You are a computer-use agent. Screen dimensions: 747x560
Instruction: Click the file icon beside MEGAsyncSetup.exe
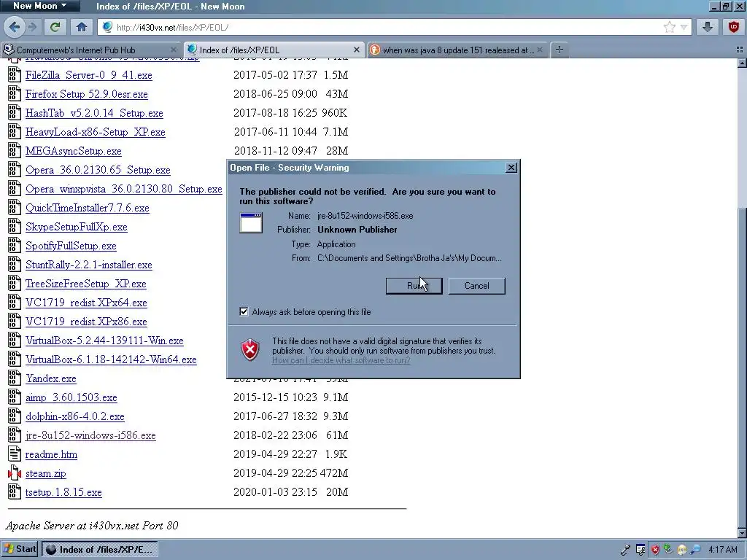click(x=15, y=150)
